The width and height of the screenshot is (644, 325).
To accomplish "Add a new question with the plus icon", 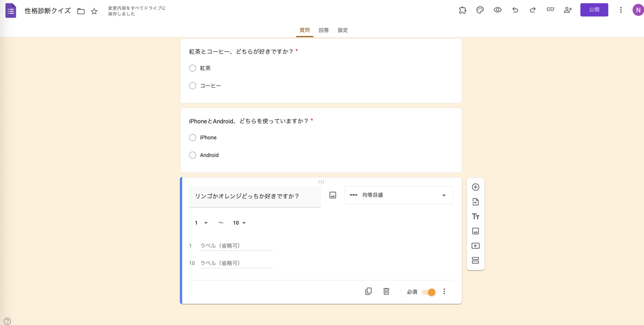I will point(475,187).
